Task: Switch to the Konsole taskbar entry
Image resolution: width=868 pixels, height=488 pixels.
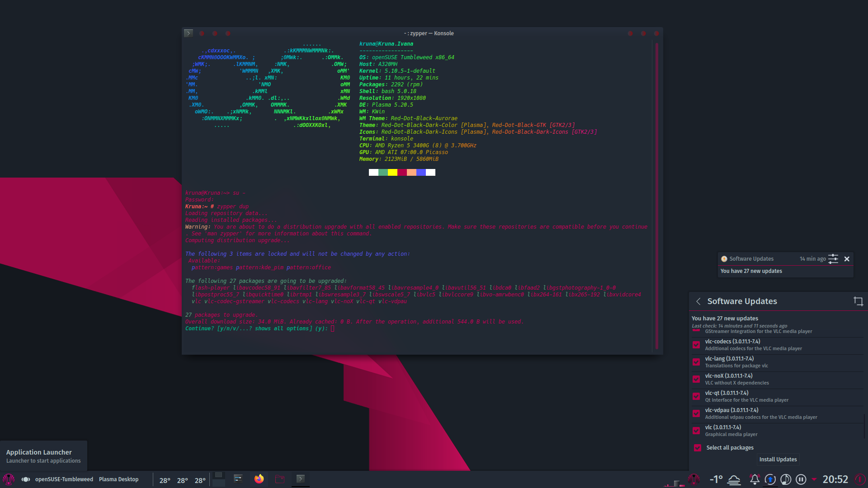Action: click(x=301, y=479)
